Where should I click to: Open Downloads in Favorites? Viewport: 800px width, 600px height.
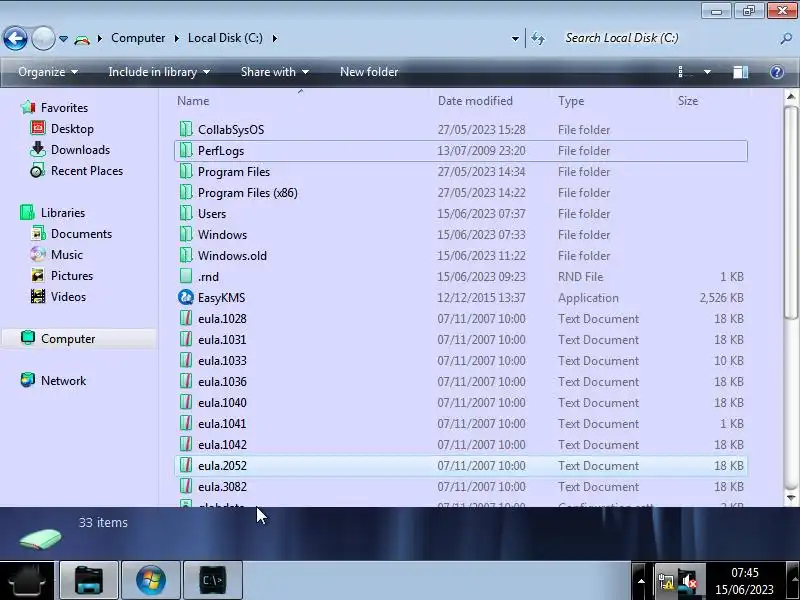pyautogui.click(x=70, y=149)
